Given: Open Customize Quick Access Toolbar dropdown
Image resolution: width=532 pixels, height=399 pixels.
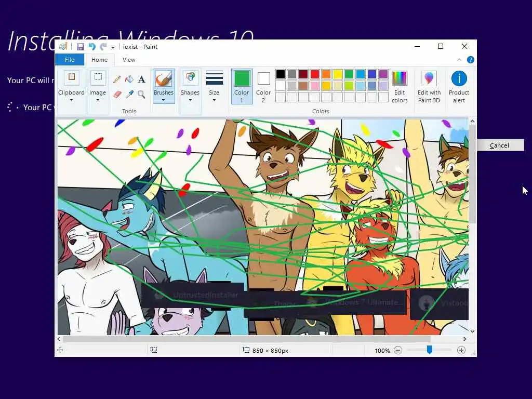Looking at the screenshot, I should 113,47.
